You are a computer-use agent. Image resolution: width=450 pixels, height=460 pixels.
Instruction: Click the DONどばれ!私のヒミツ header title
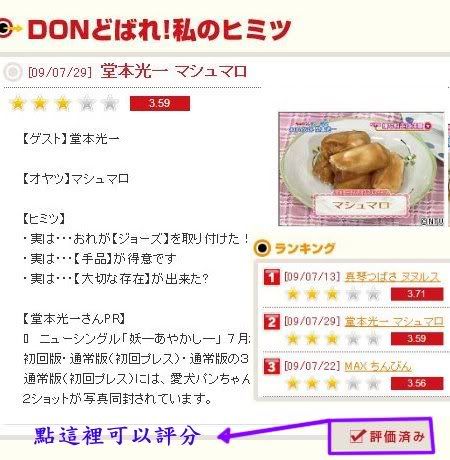(x=159, y=29)
